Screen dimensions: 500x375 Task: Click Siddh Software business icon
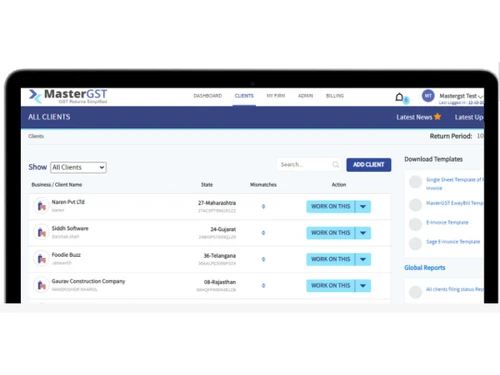click(41, 232)
